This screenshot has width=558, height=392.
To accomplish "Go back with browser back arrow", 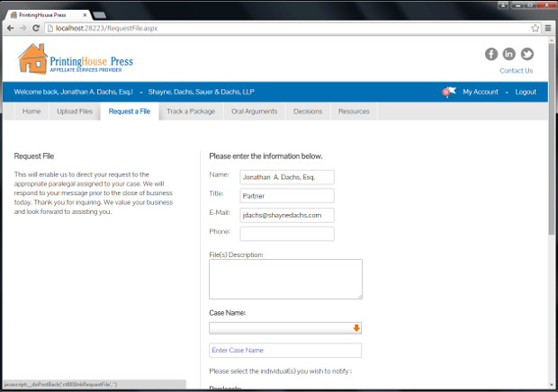I will click(10, 28).
